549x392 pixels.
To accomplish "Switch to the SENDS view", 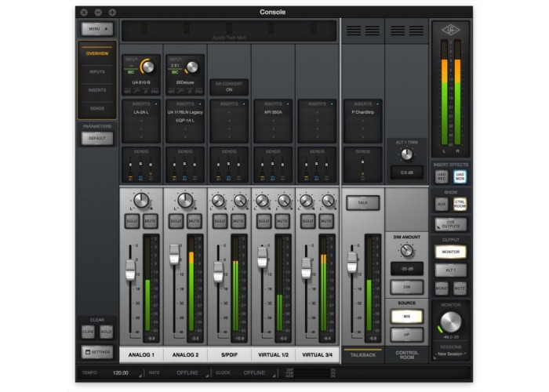I will tap(97, 108).
